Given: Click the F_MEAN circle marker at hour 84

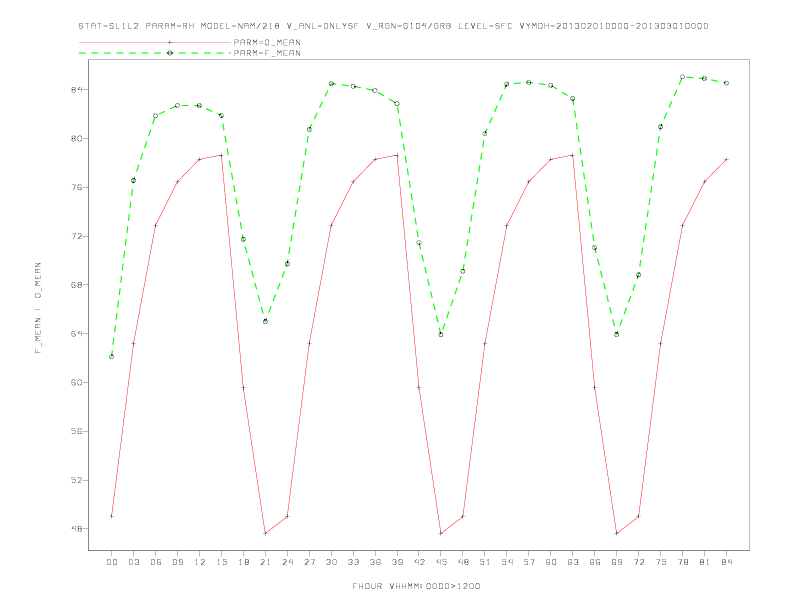Looking at the screenshot, I should click(x=726, y=83).
